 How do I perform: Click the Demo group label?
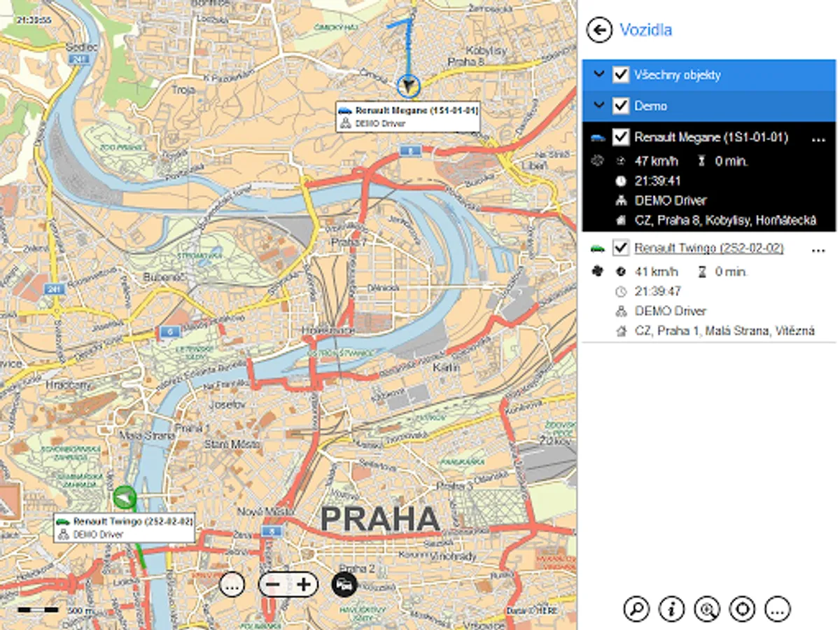[650, 106]
